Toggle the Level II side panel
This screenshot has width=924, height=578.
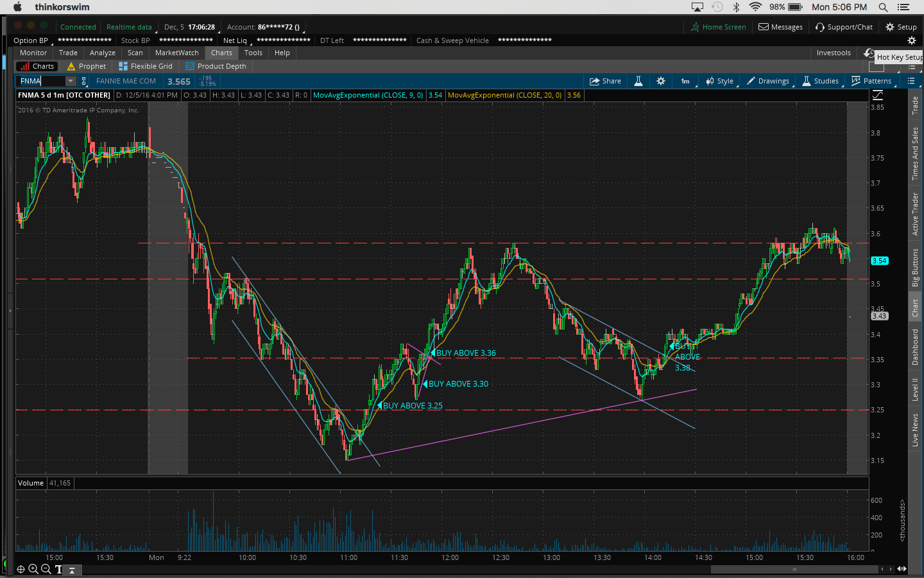pyautogui.click(x=916, y=389)
